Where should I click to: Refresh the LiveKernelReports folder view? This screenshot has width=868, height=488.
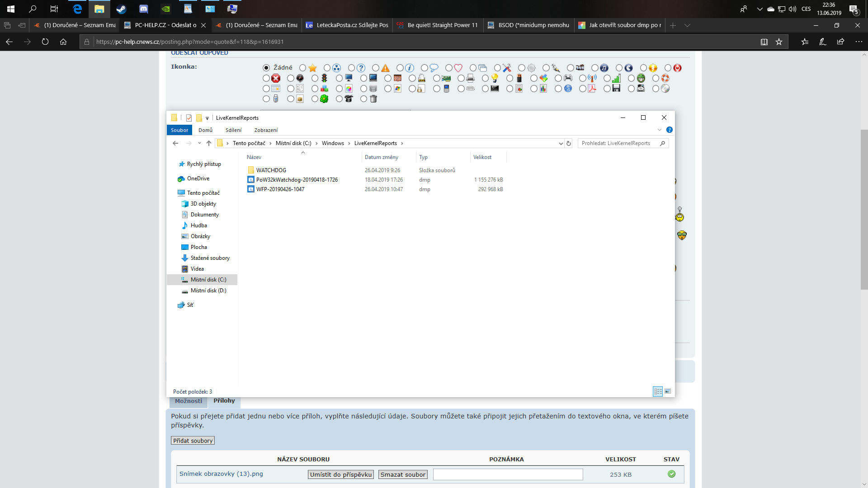point(569,143)
